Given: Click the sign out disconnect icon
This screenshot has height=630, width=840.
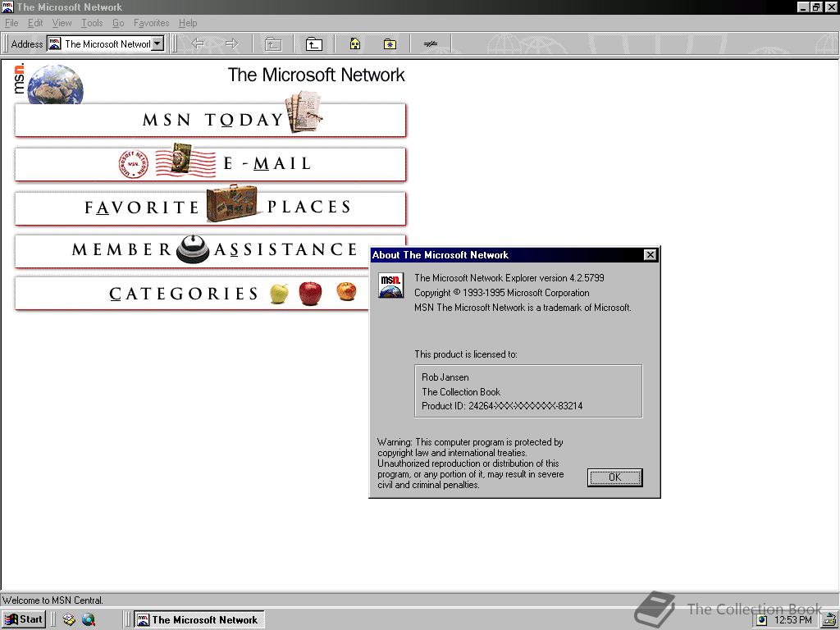Looking at the screenshot, I should coord(430,44).
